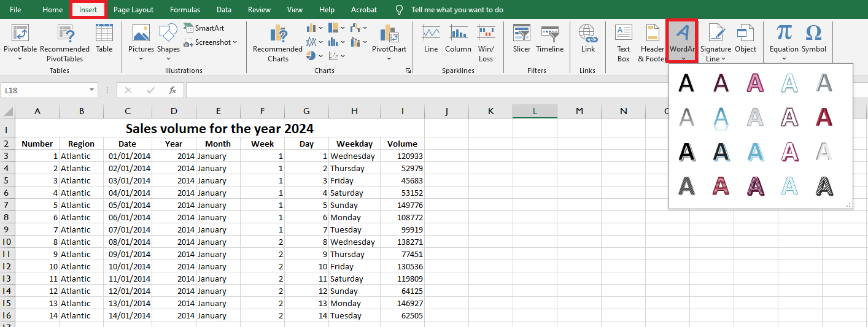This screenshot has width=868, height=327.
Task: Open the Header & Footer tool
Action: [652, 44]
